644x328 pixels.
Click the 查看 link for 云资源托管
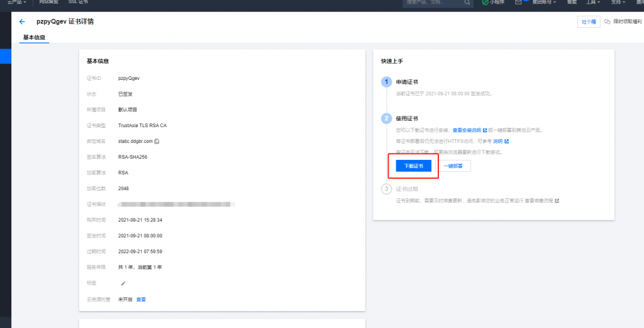[x=141, y=299]
